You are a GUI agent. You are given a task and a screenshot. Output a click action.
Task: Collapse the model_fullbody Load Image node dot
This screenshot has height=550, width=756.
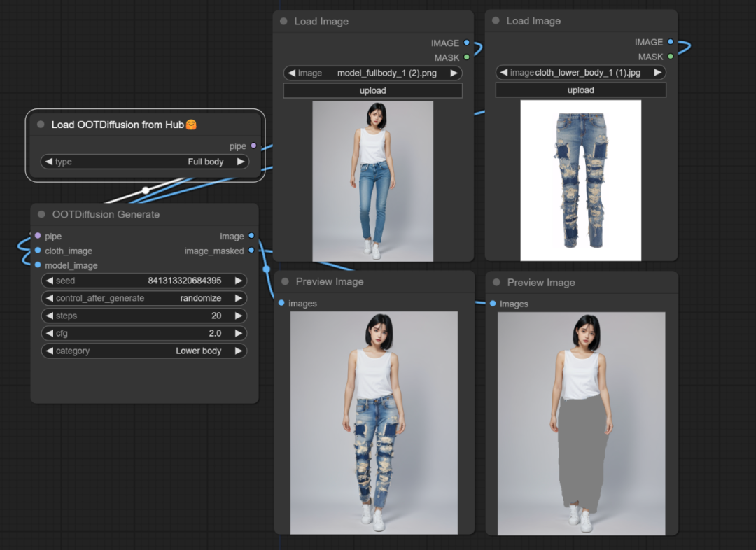(283, 21)
